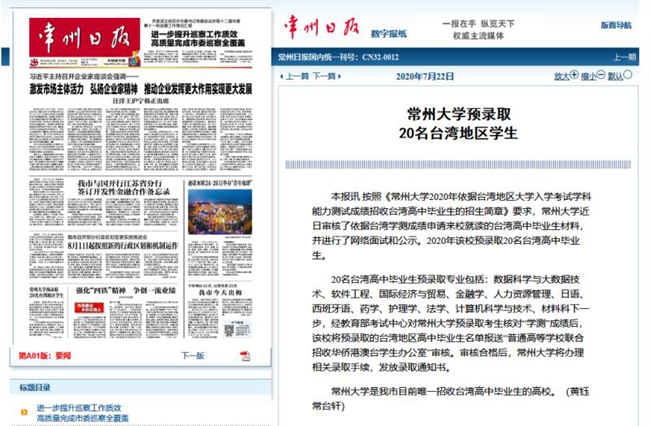This screenshot has width=650, height=426.
Task: Go to next article (下一篇)
Action: point(325,76)
